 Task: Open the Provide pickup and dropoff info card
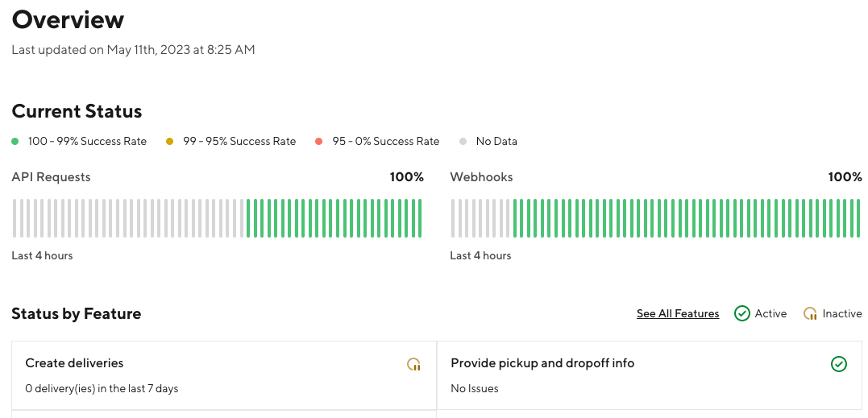(x=650, y=375)
